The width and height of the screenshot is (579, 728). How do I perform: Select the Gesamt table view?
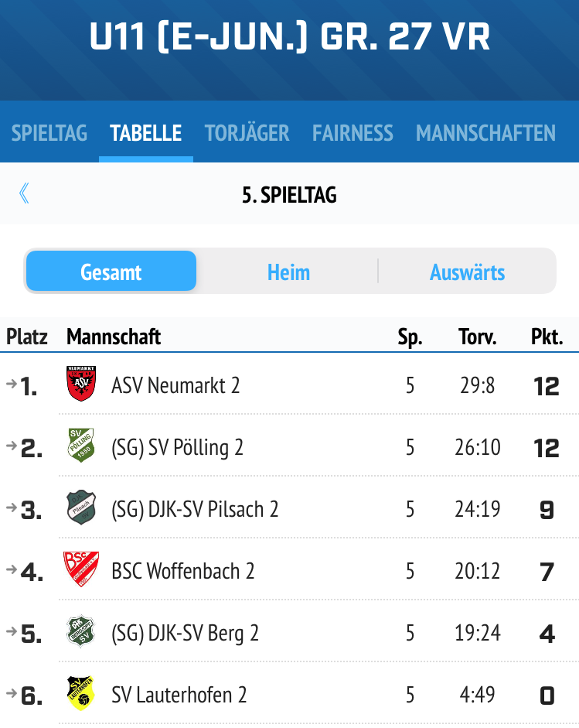pyautogui.click(x=111, y=271)
